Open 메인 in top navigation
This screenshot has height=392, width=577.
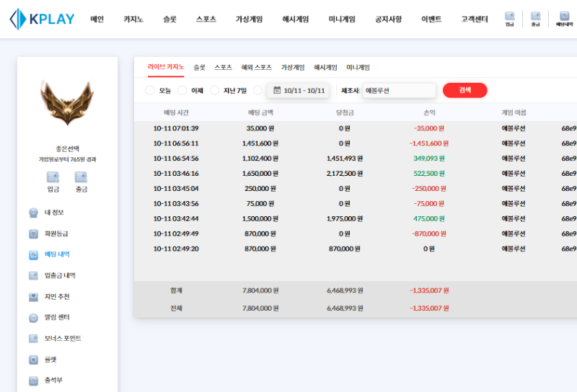tap(97, 19)
